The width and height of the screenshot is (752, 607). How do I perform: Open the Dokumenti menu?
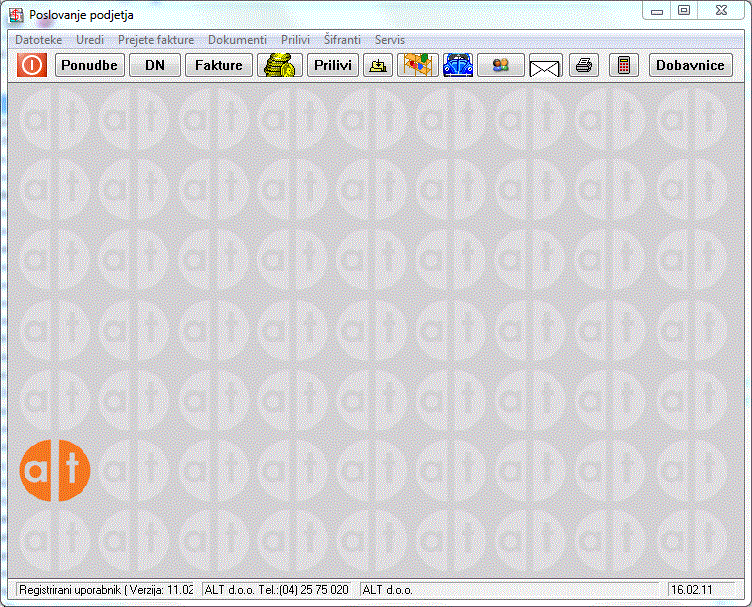pos(237,40)
